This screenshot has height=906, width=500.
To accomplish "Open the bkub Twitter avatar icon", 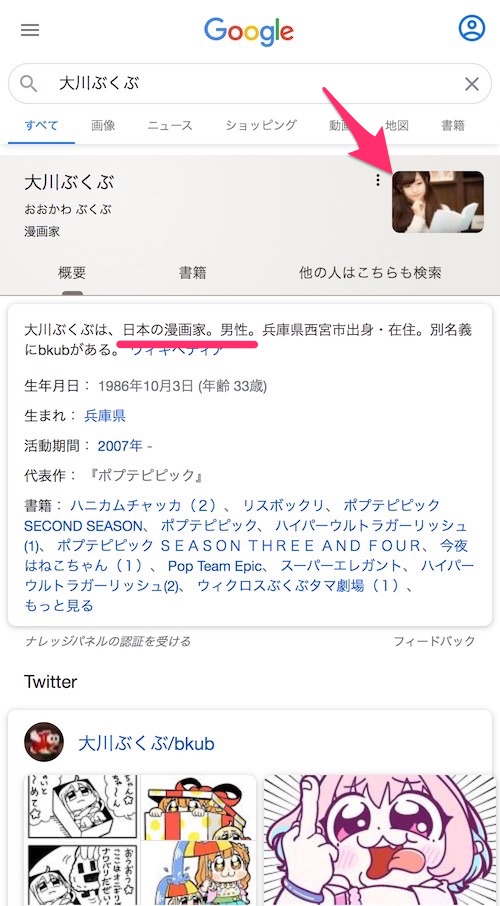I will (x=44, y=742).
